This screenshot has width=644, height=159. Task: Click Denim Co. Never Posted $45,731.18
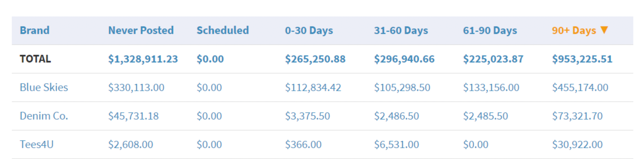133,116
